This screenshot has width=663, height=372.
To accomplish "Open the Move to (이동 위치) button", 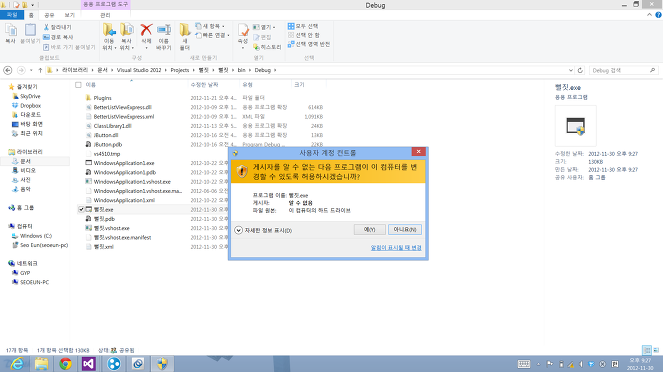I will (x=109, y=36).
